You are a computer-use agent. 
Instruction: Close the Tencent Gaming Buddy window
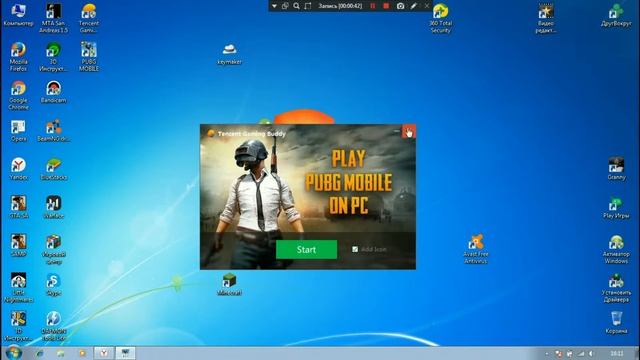409,132
